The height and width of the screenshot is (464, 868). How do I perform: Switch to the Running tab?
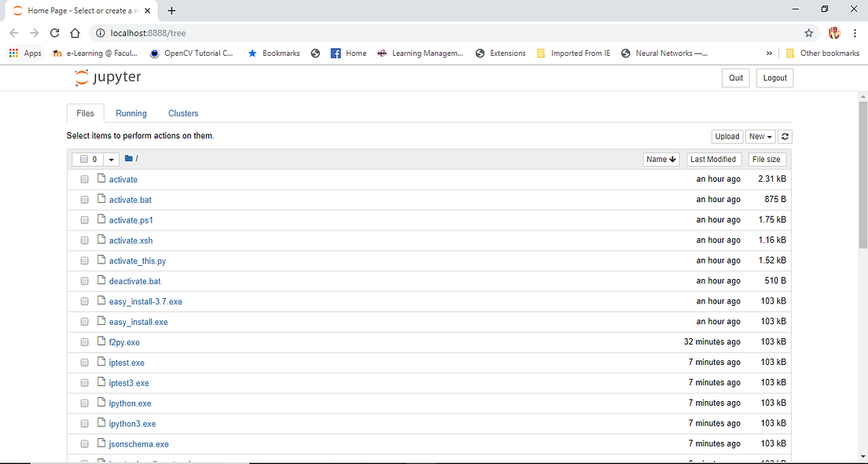tap(131, 113)
